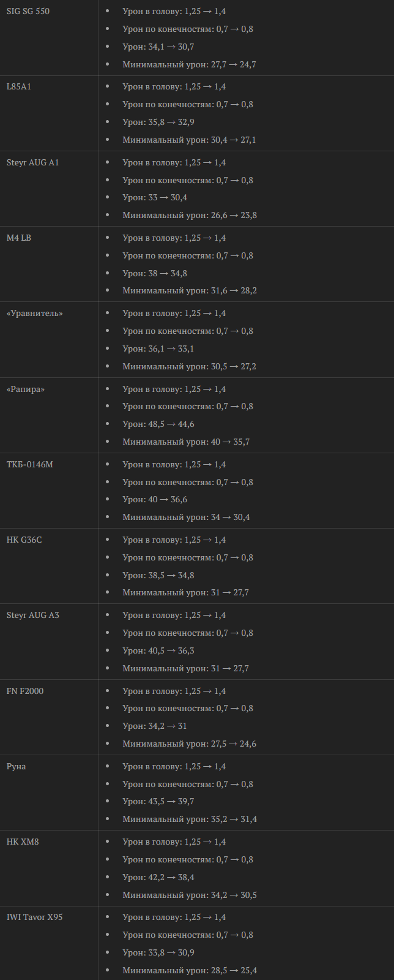Click the ТКБ-0146М weapon name
The height and width of the screenshot is (980, 394).
[x=30, y=464]
